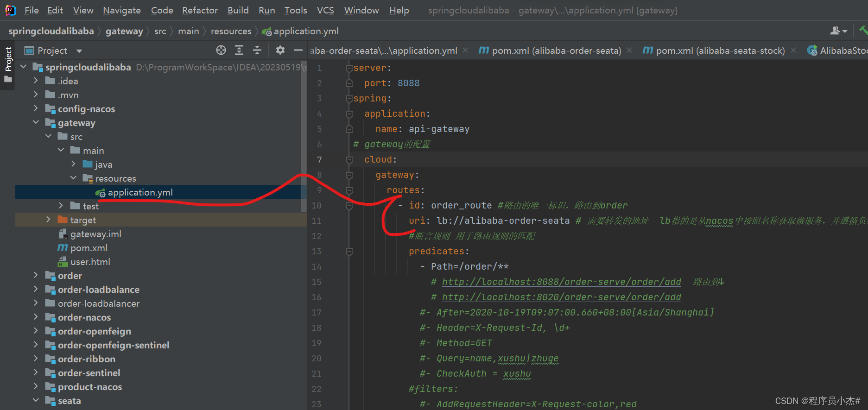Select gateway.iml file in tree

pyautogui.click(x=95, y=234)
